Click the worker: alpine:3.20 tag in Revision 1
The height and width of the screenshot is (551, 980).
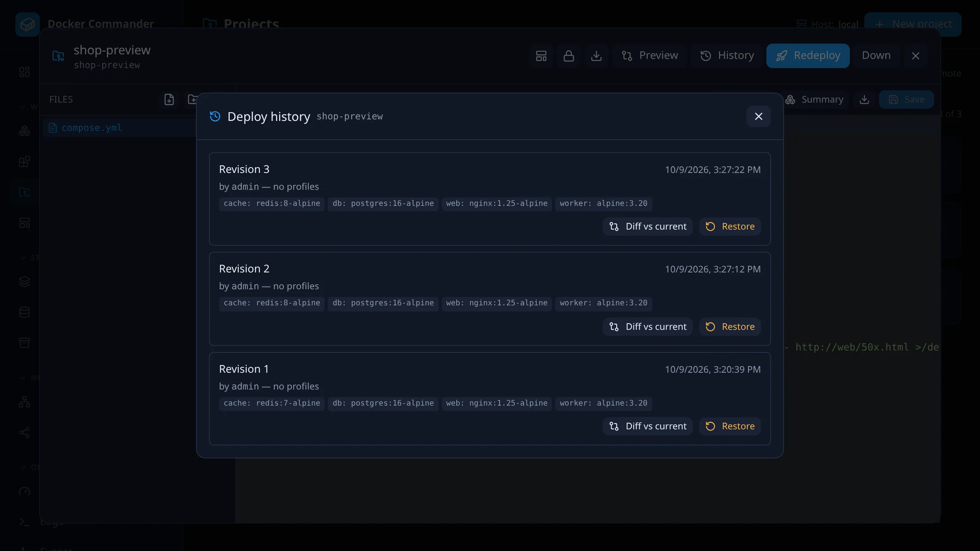(x=603, y=403)
